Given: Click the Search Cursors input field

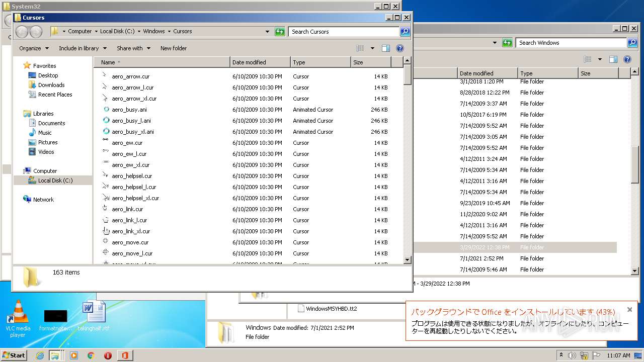Looking at the screenshot, I should pos(344,32).
